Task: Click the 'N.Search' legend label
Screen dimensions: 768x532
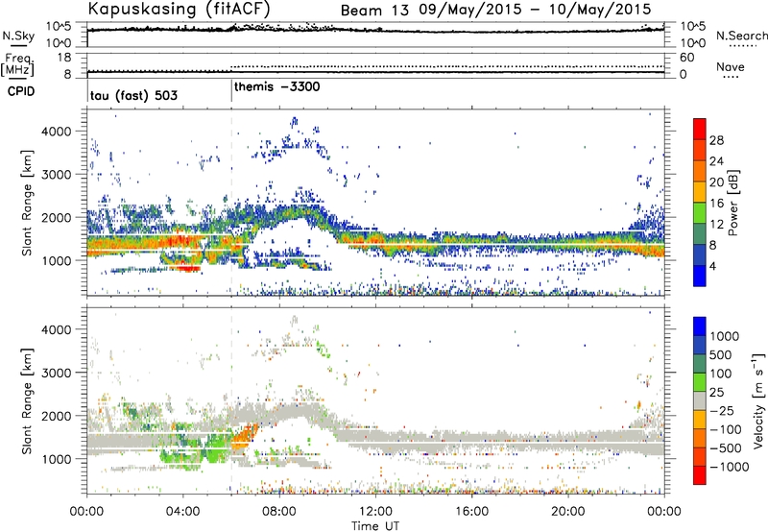Action: (741, 36)
